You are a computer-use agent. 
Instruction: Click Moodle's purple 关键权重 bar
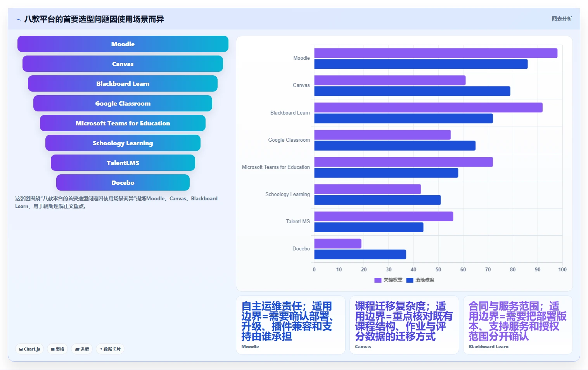436,53
